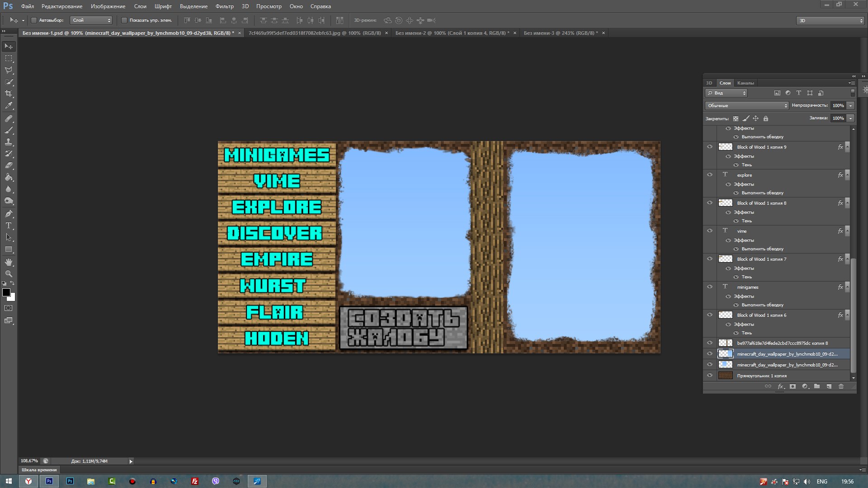
Task: Select the Rectangle shape tool
Action: [9, 249]
